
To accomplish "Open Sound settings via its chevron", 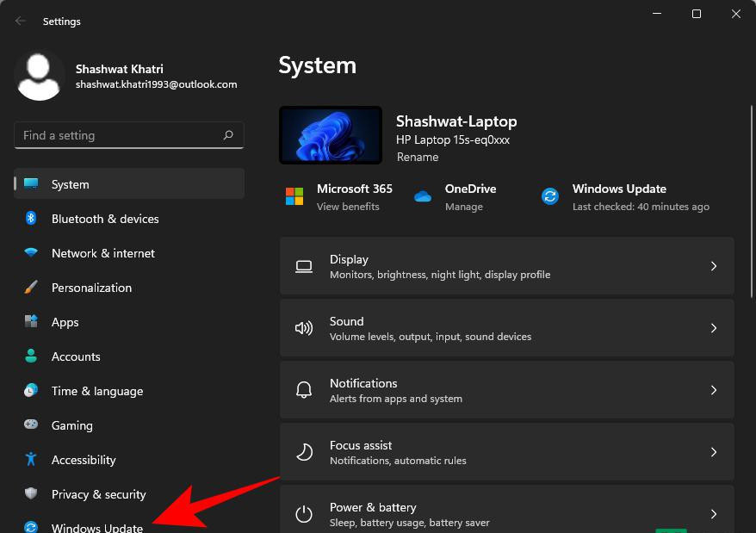I will pyautogui.click(x=713, y=328).
